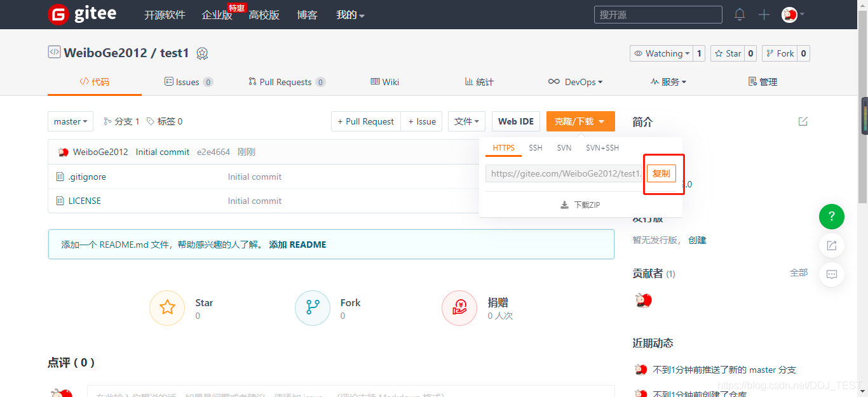The height and width of the screenshot is (397, 868).
Task: Click the + Issue button
Action: pyautogui.click(x=422, y=121)
